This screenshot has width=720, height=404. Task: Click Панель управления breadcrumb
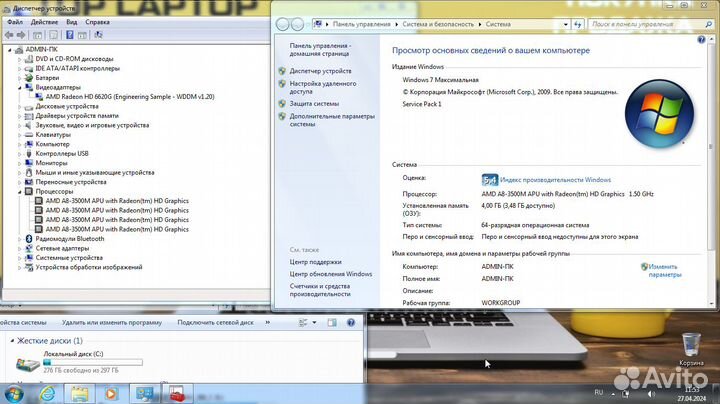point(361,24)
